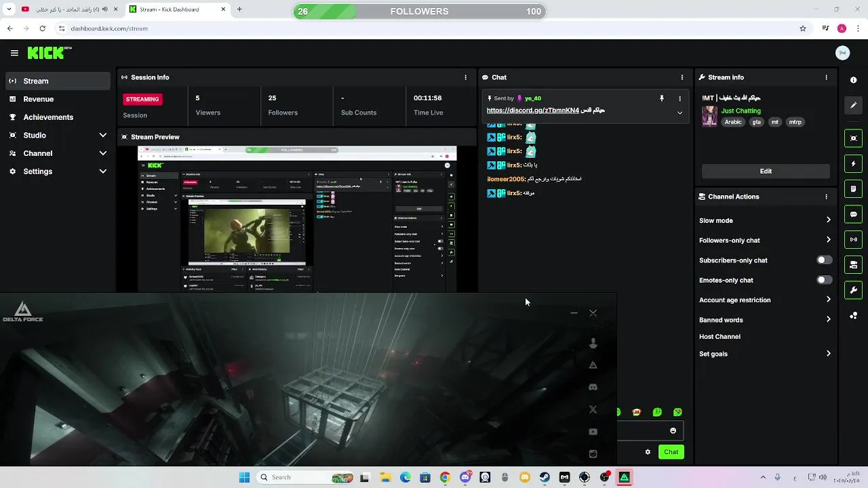Click the pencil edit icon in right toolbar
The width and height of the screenshot is (868, 488).
(x=853, y=106)
